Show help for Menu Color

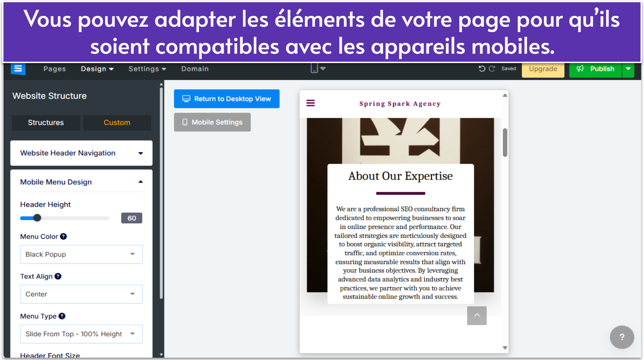coord(63,236)
